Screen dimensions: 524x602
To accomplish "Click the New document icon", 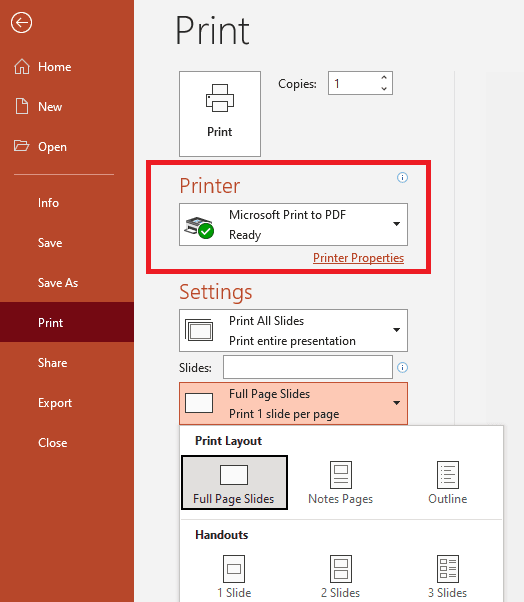I will (22, 106).
